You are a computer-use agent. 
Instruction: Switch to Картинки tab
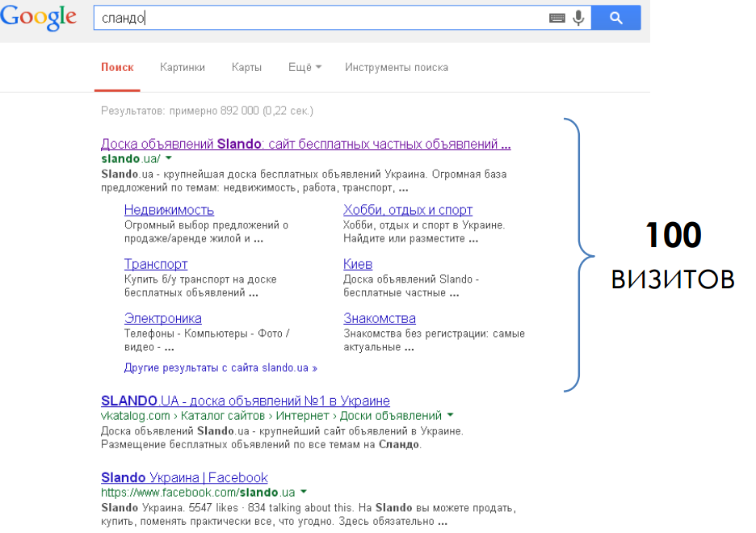(183, 68)
